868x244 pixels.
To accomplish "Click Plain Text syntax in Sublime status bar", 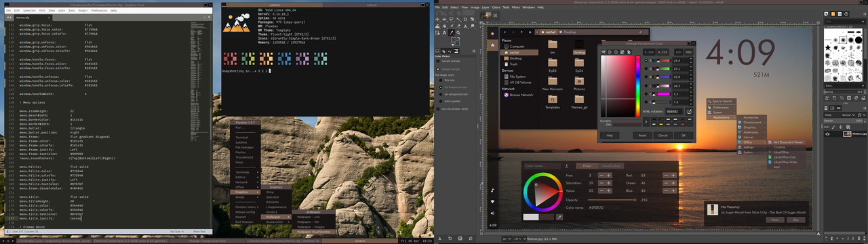I will (x=199, y=231).
